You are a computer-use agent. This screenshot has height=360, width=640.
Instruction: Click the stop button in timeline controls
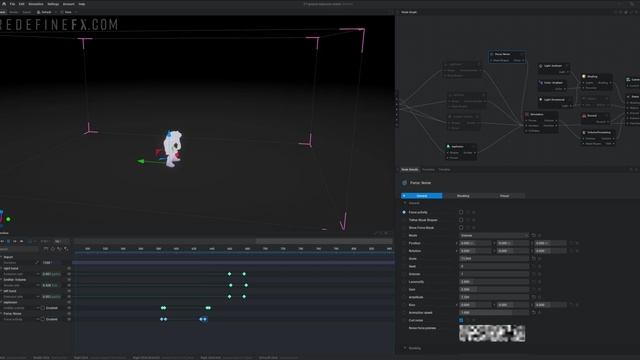pos(9,241)
